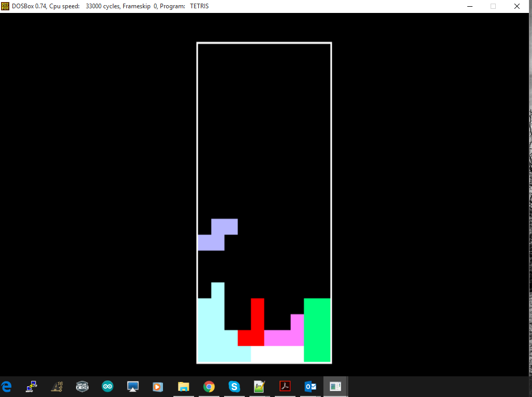
Task: Open Microsoft Edge from the taskbar
Action: click(6, 387)
